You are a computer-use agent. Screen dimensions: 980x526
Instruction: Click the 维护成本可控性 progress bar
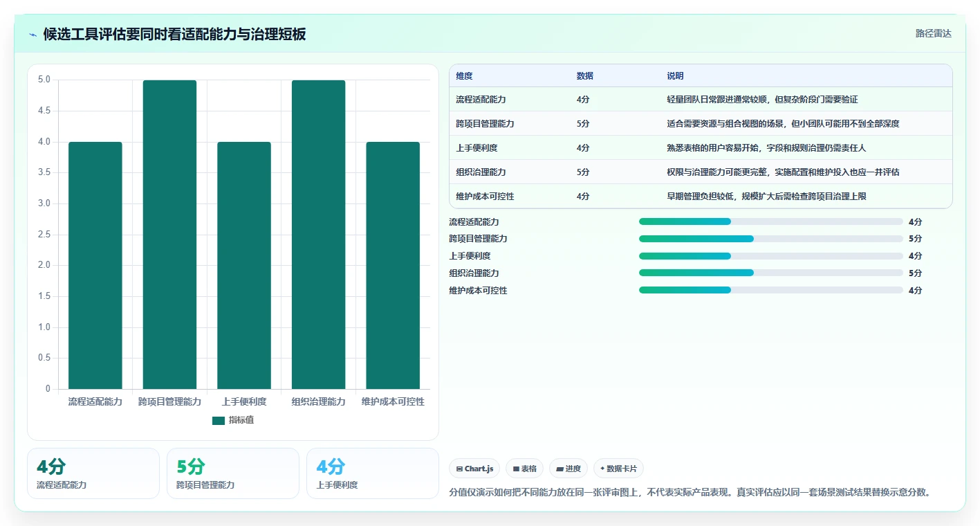coord(770,290)
